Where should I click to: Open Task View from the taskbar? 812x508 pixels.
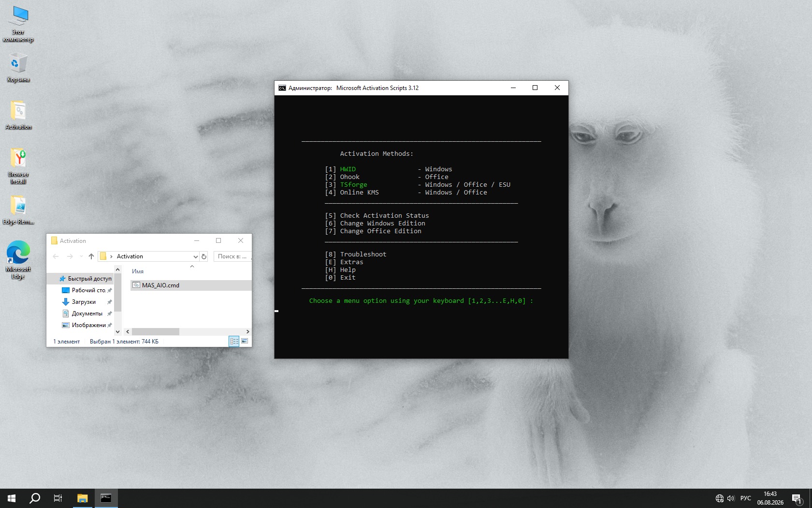click(x=58, y=498)
